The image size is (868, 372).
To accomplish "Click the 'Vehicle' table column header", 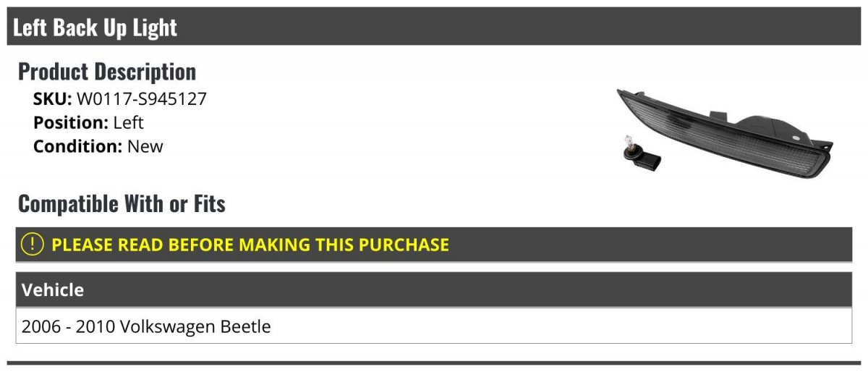I will coord(53,290).
